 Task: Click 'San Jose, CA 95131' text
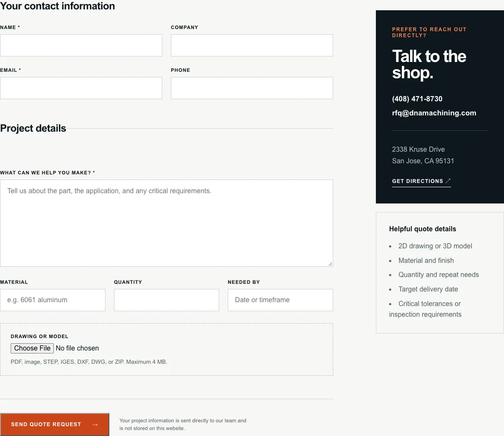(x=423, y=161)
